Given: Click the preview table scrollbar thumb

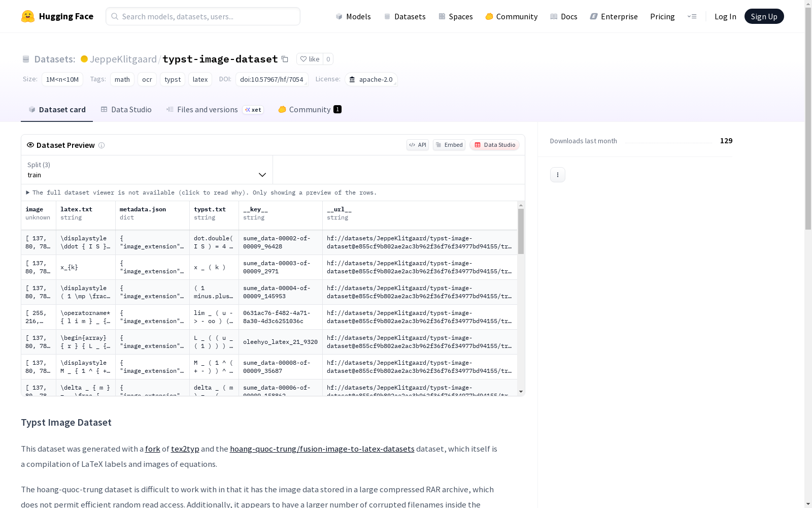Looking at the screenshot, I should [521, 231].
